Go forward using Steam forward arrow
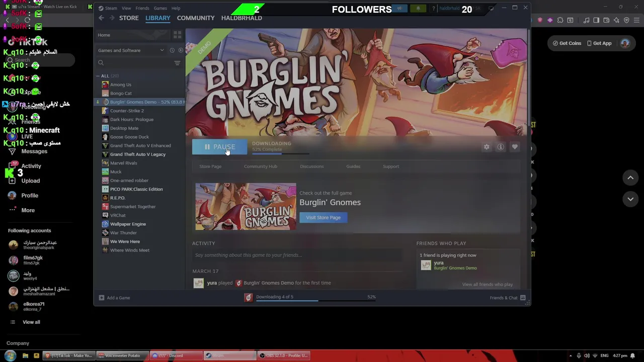 coord(112,18)
